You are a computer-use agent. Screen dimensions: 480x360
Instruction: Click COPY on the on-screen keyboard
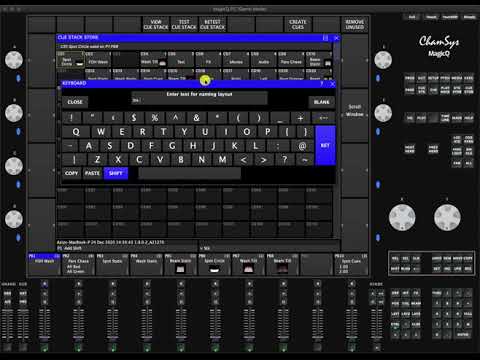71,173
